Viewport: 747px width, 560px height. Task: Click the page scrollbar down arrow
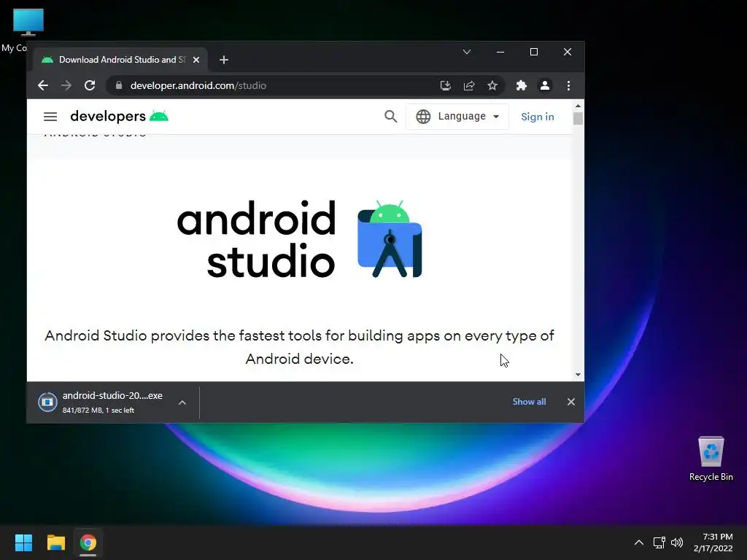coord(578,375)
